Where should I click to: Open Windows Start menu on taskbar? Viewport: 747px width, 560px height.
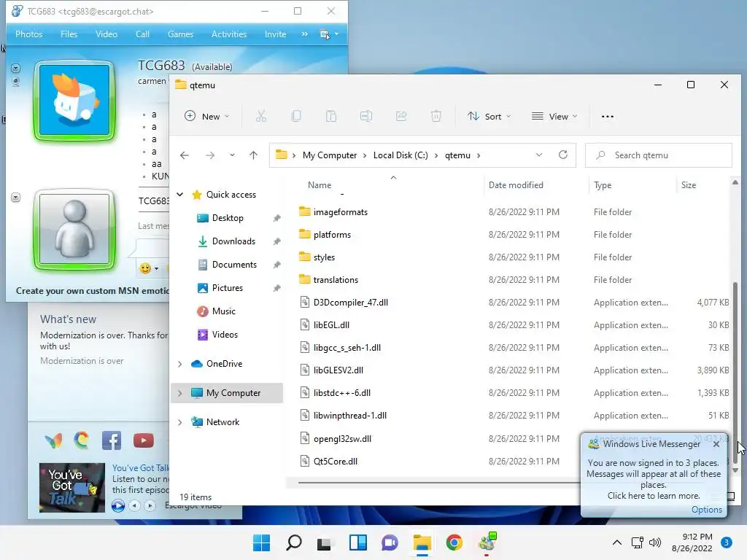click(x=262, y=542)
